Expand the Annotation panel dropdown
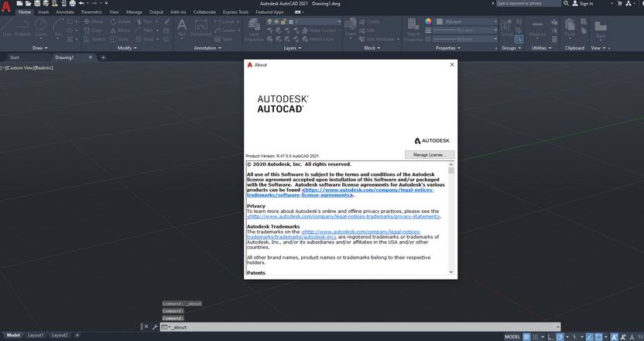The width and height of the screenshot is (644, 341). coord(207,48)
